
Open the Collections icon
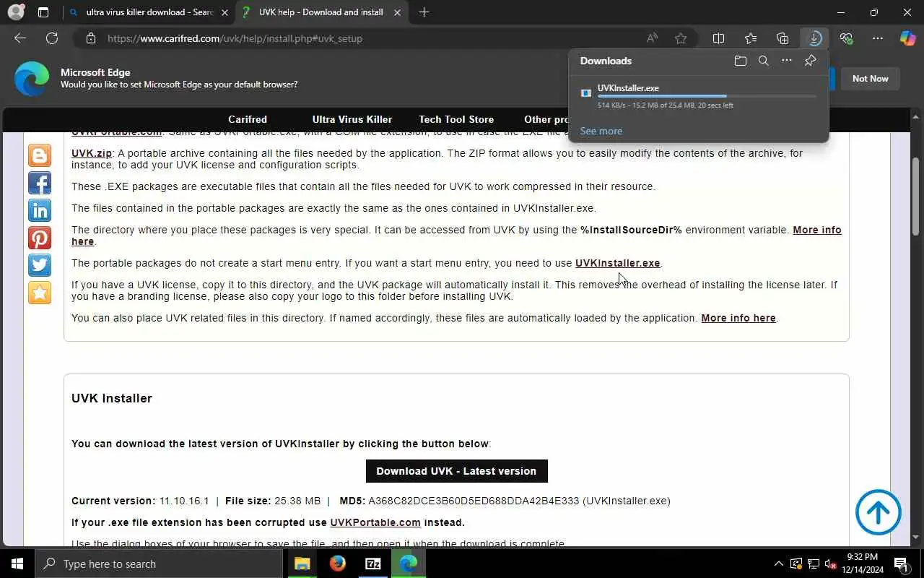(x=783, y=38)
